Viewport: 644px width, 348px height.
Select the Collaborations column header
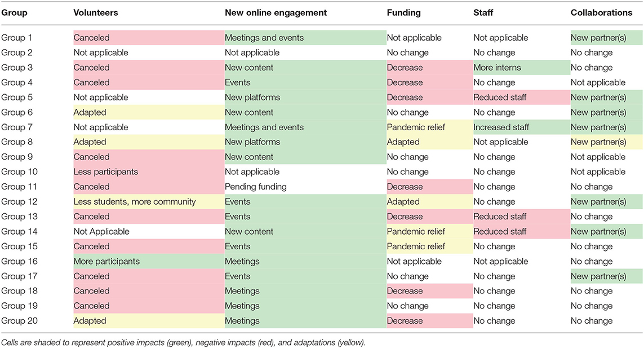pos(601,13)
